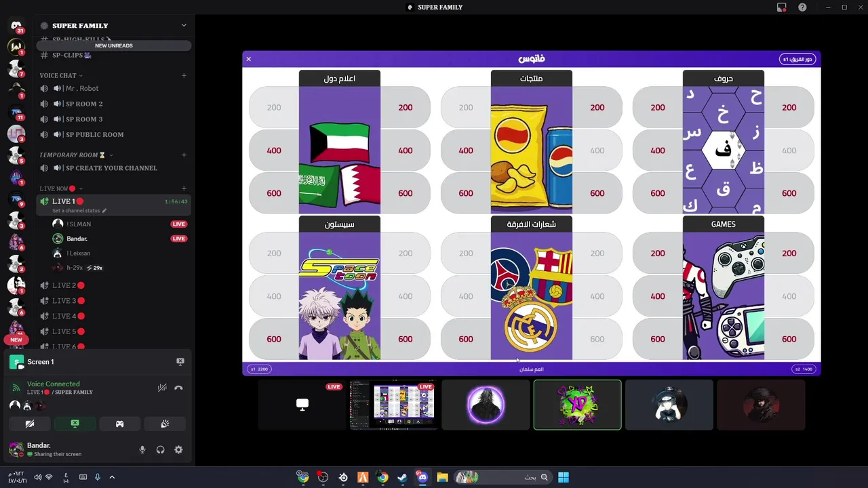Join the SP ROOM 2 voice channel

(x=113, y=104)
